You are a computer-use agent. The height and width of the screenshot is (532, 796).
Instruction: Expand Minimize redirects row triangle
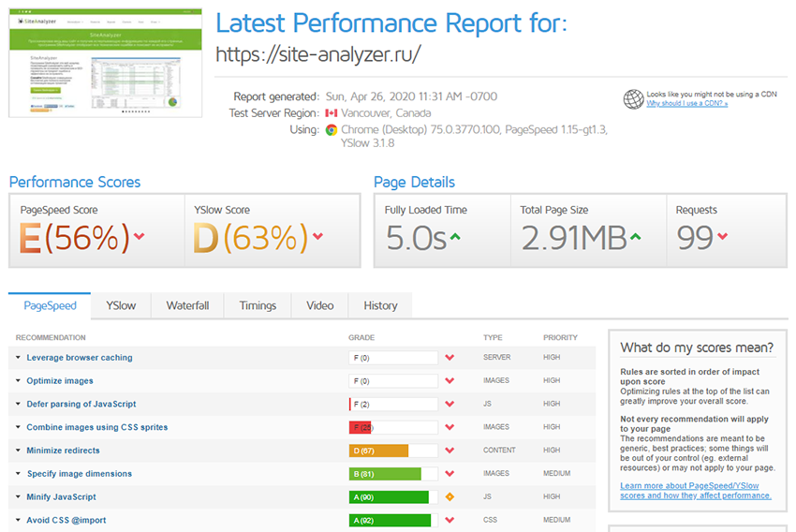tap(18, 451)
